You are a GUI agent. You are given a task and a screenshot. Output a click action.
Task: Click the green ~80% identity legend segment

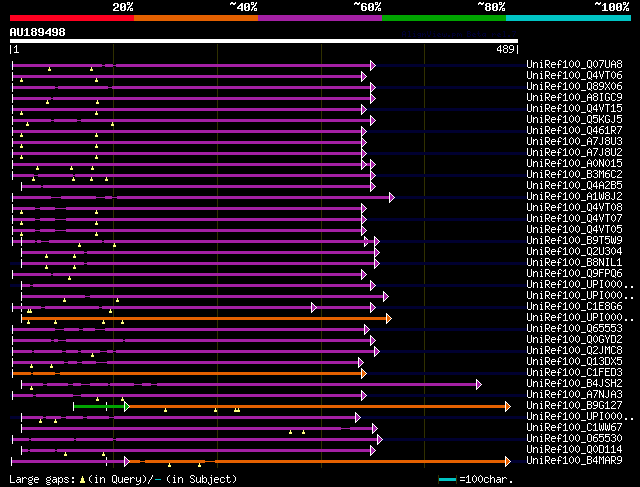point(444,18)
